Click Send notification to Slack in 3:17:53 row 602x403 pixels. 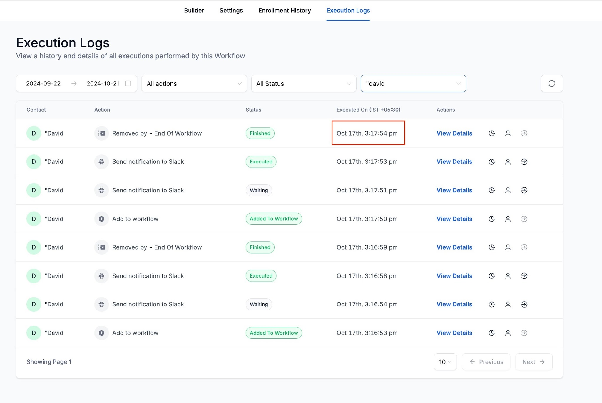[148, 162]
